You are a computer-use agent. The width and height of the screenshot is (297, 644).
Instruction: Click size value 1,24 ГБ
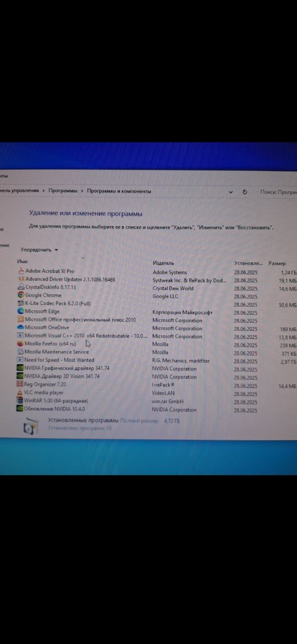click(289, 272)
